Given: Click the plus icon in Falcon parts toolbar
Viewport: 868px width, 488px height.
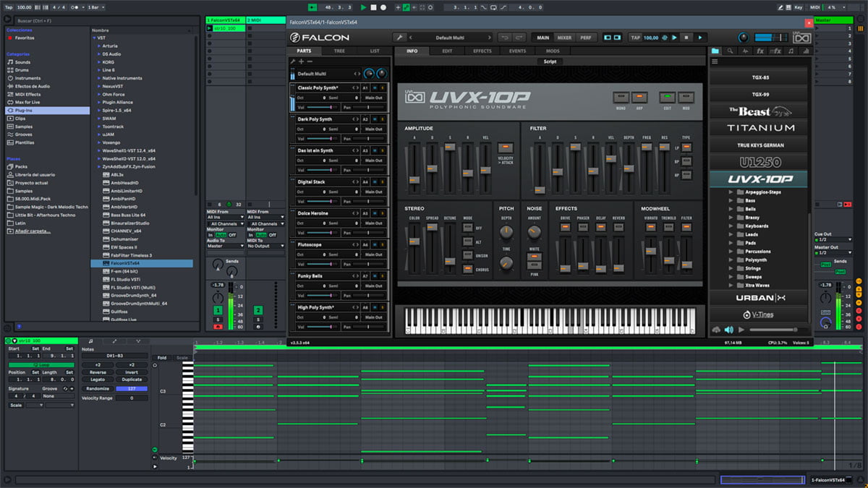Looking at the screenshot, I should (x=302, y=62).
